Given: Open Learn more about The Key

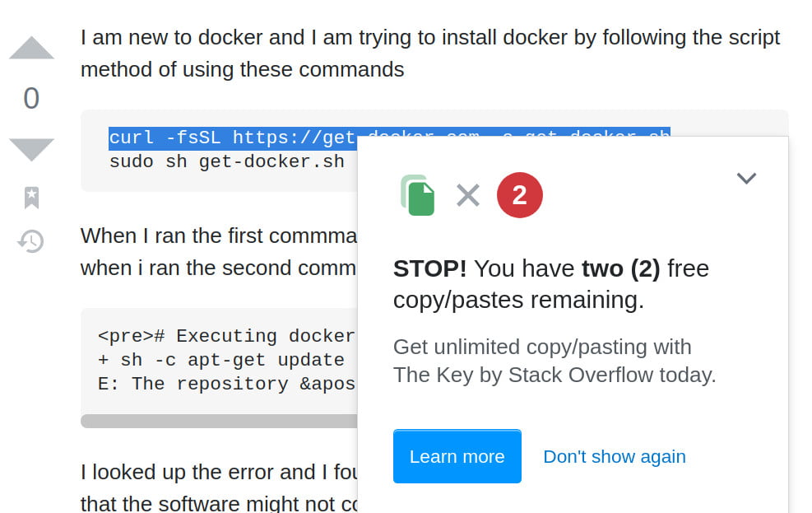Looking at the screenshot, I should [x=457, y=456].
